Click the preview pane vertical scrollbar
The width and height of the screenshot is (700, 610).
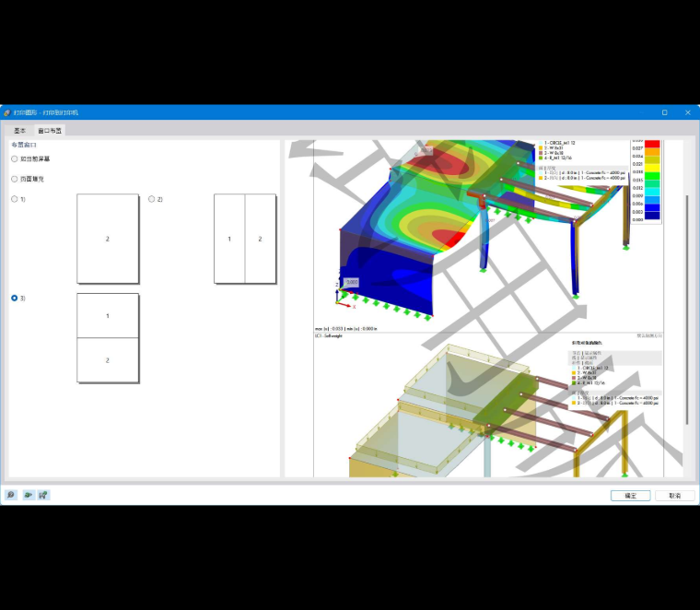point(687,309)
